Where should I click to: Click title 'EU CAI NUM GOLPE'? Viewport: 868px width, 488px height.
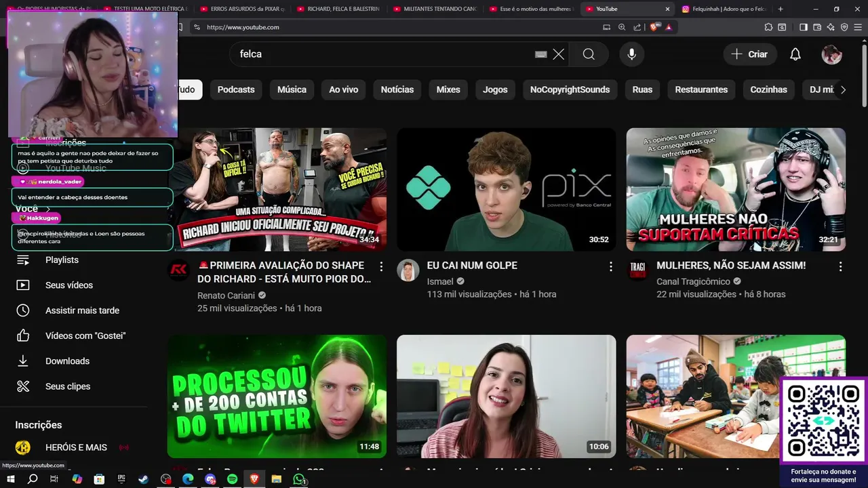coord(472,266)
